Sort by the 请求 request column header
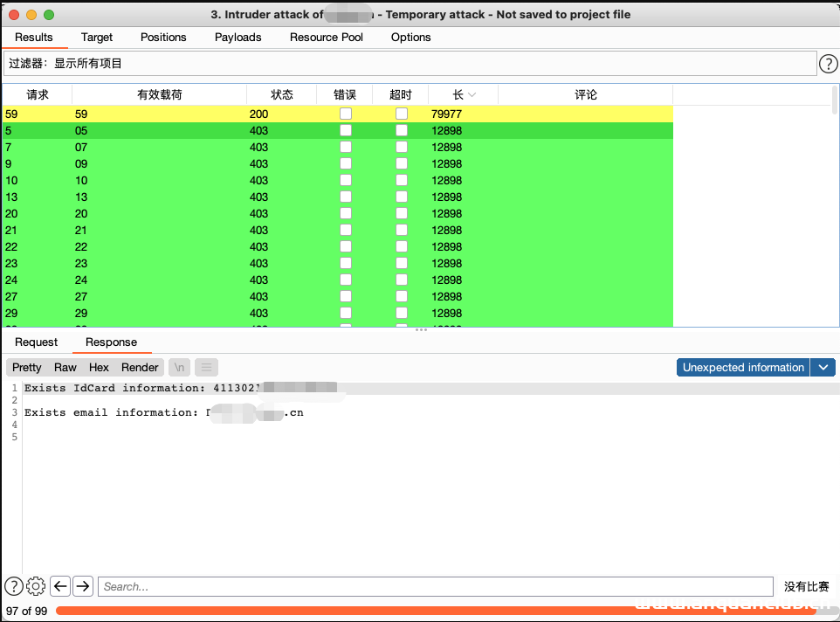The image size is (840, 622). 38,95
